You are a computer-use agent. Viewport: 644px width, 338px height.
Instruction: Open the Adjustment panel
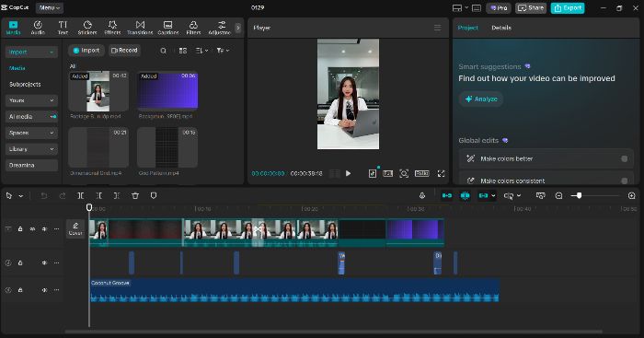(x=221, y=28)
